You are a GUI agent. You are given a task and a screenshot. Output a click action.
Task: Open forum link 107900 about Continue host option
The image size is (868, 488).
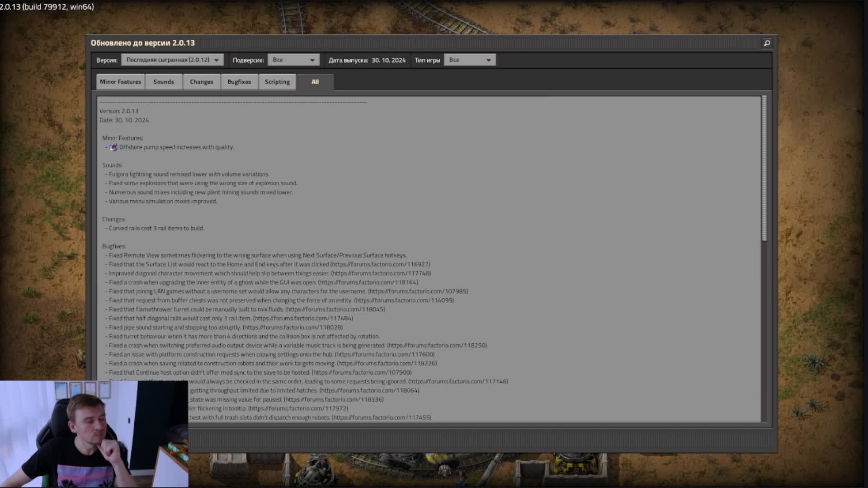362,373
